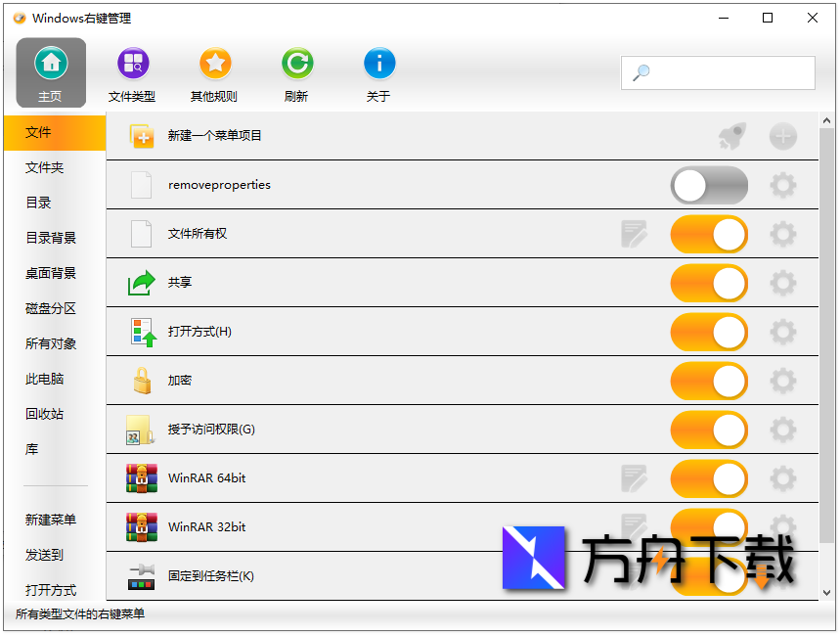Select the 回收站 sidebar tab
This screenshot has height=635, width=840.
point(43,414)
